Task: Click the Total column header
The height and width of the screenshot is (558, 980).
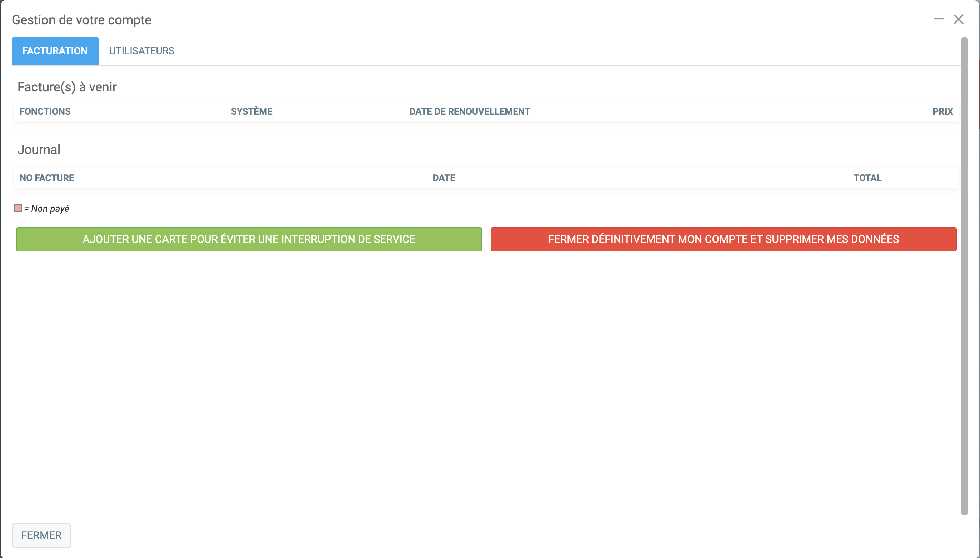Action: (867, 178)
